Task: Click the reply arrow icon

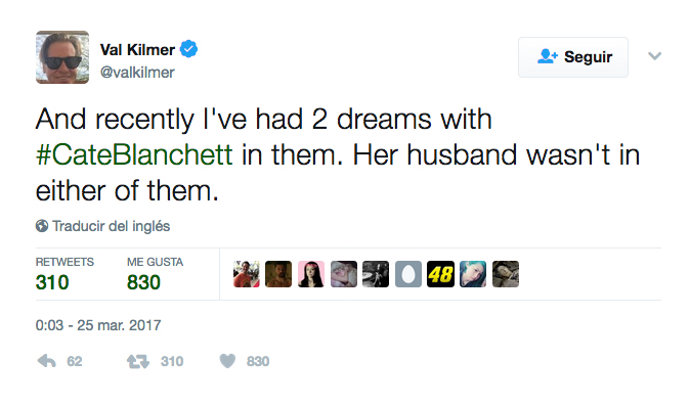Action: point(46,361)
